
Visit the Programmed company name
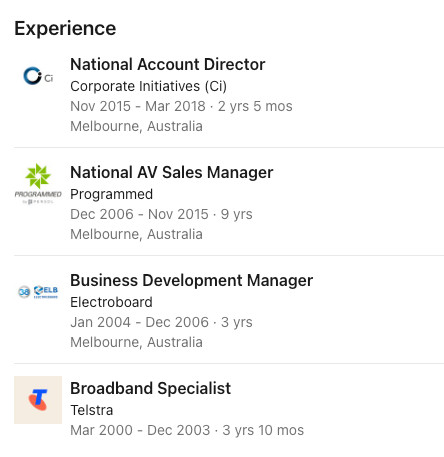coord(112,194)
